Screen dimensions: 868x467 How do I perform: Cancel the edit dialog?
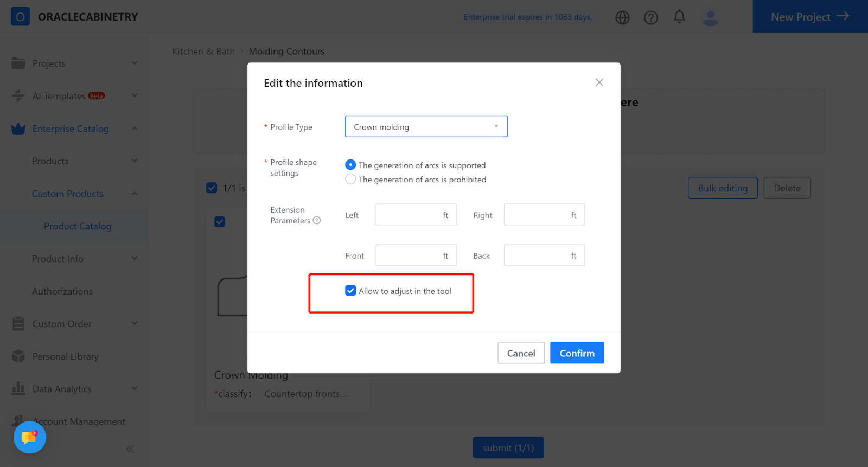pos(521,353)
